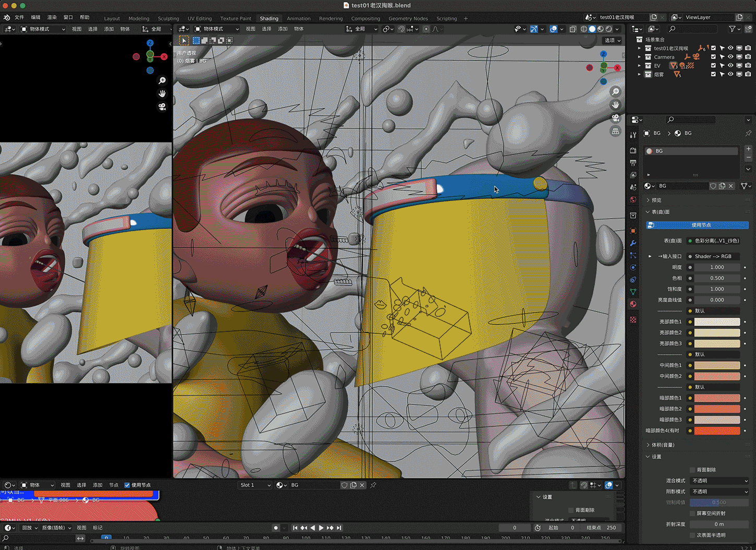Open the View Layer properties icon

633,175
